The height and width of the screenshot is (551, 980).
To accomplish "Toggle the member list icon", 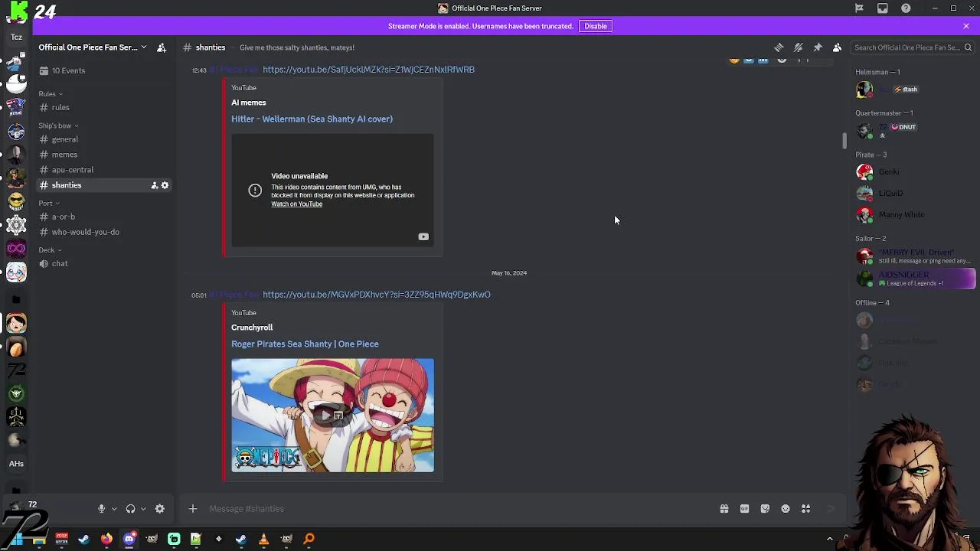I will (x=837, y=47).
